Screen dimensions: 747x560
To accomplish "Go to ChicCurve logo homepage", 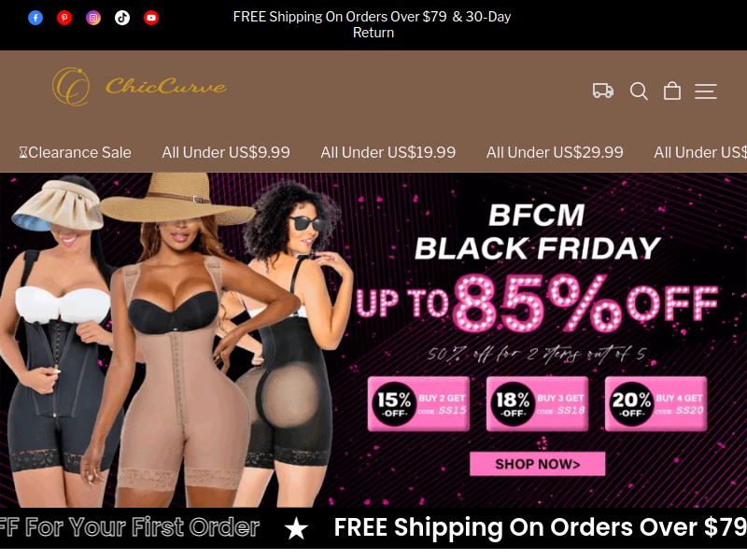I will coord(139,87).
